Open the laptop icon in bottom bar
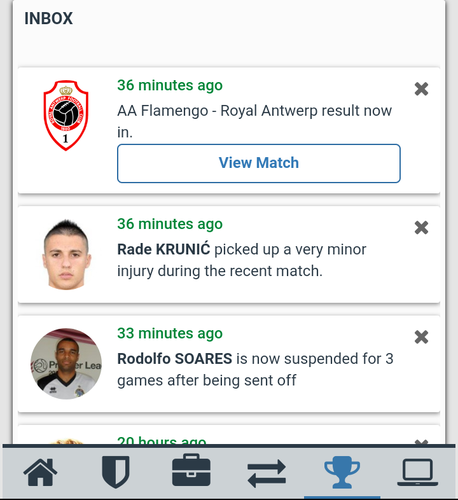The height and width of the screenshot is (500, 458). (418, 472)
